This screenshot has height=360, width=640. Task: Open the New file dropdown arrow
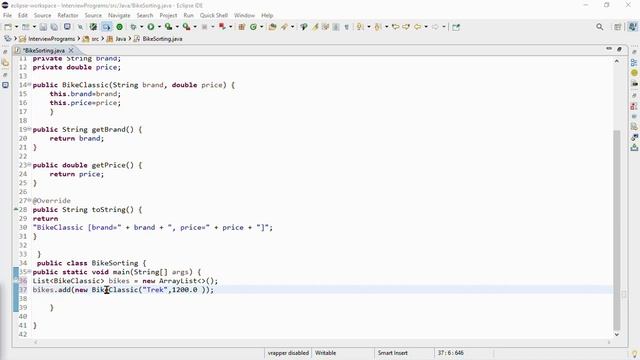pos(16,27)
